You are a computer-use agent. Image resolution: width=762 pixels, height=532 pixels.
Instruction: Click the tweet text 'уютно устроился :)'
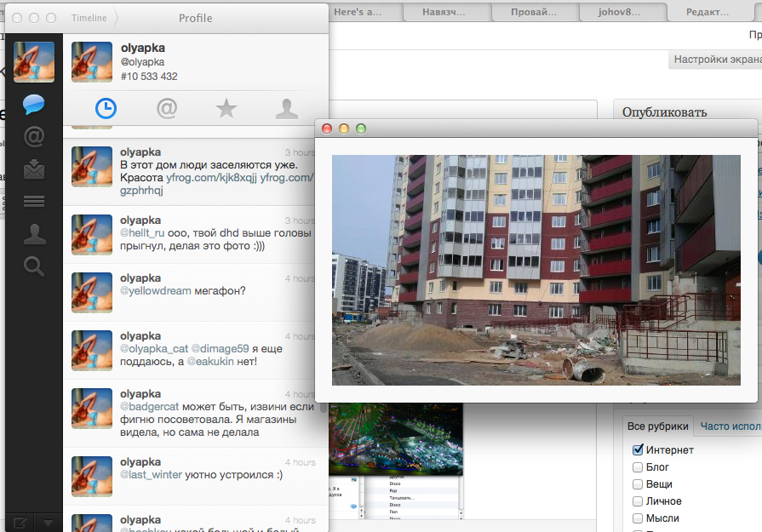(234, 475)
